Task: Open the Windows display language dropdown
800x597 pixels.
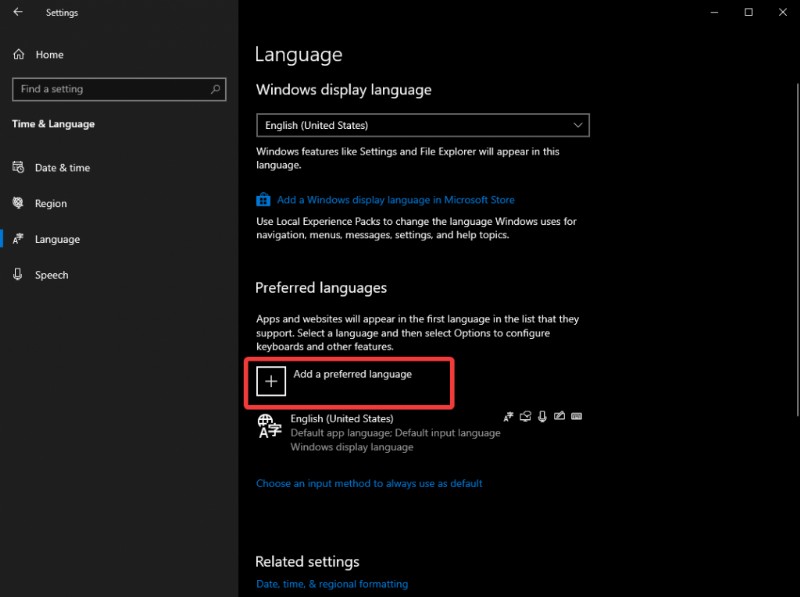Action: click(422, 124)
